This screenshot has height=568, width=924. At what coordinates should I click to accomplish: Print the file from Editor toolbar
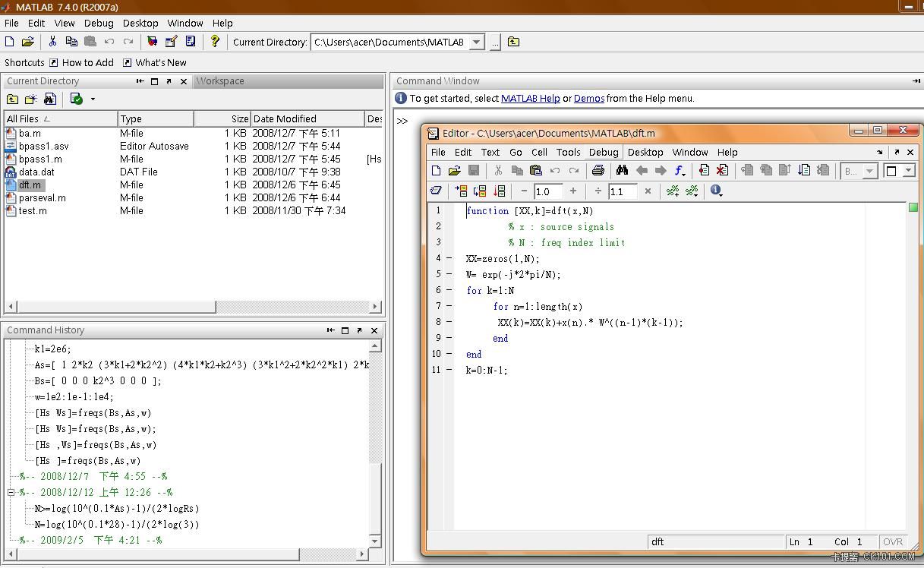[x=598, y=171]
